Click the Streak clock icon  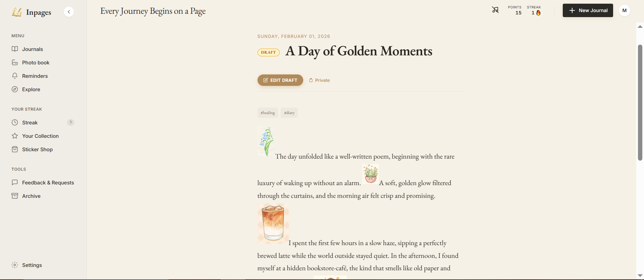[x=15, y=122]
